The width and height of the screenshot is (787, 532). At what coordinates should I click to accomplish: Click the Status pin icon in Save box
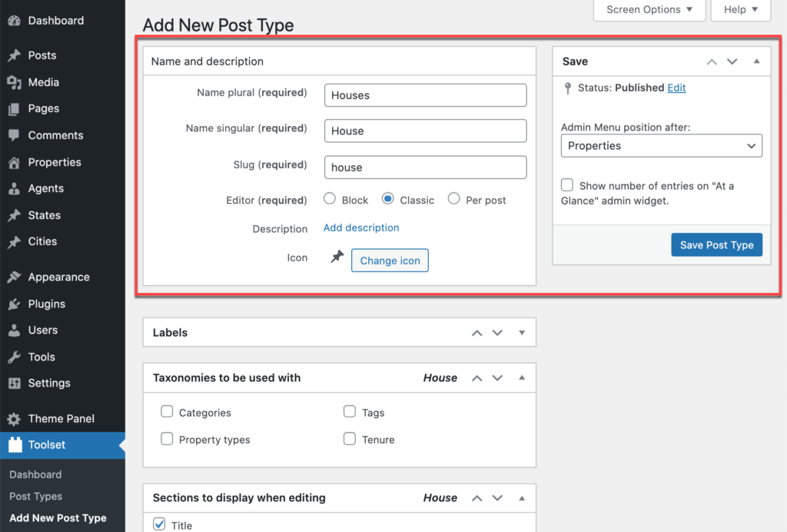point(568,88)
